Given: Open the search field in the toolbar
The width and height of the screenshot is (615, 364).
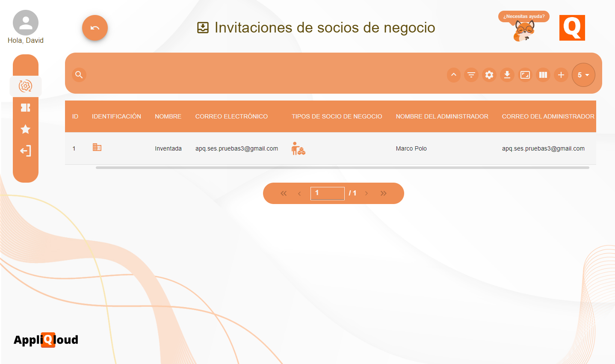Looking at the screenshot, I should [x=79, y=74].
